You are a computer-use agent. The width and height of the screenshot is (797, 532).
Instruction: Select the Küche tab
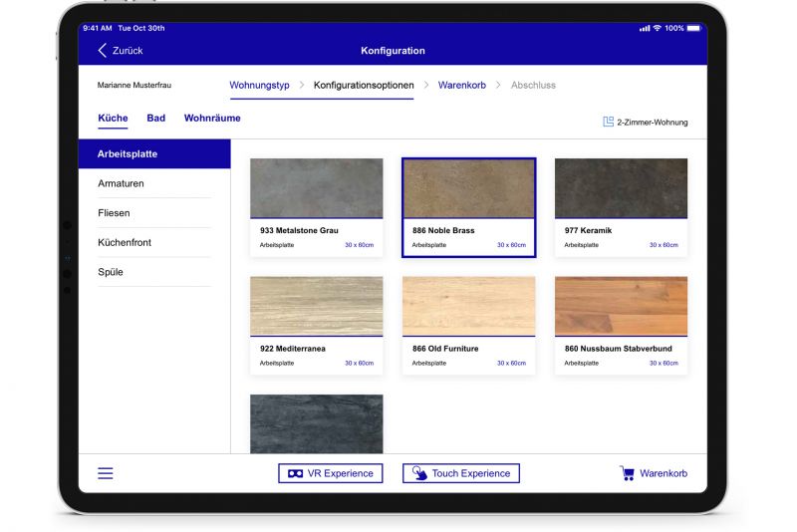coord(113,119)
